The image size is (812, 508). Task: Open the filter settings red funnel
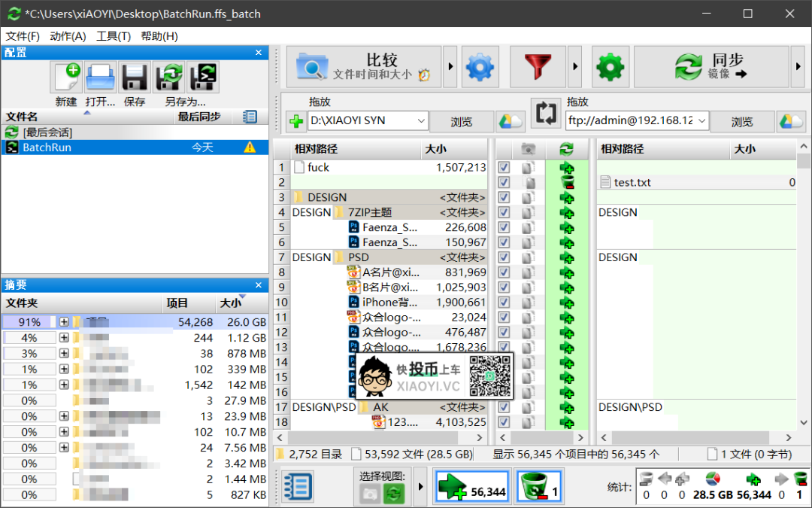(538, 67)
